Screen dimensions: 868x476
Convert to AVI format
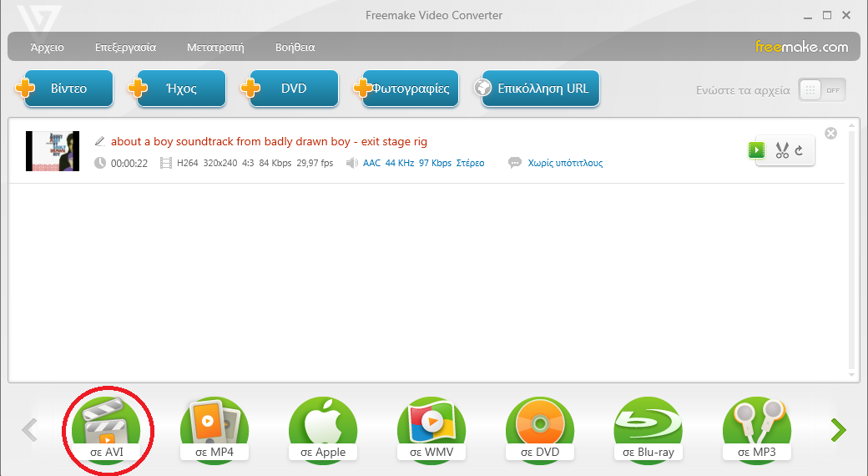[x=106, y=429]
